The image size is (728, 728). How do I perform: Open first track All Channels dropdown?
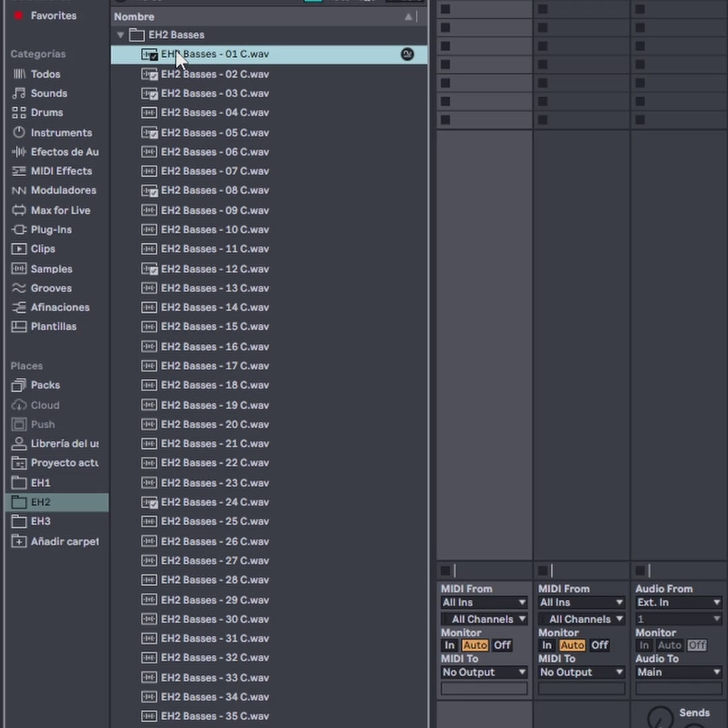[x=484, y=619]
